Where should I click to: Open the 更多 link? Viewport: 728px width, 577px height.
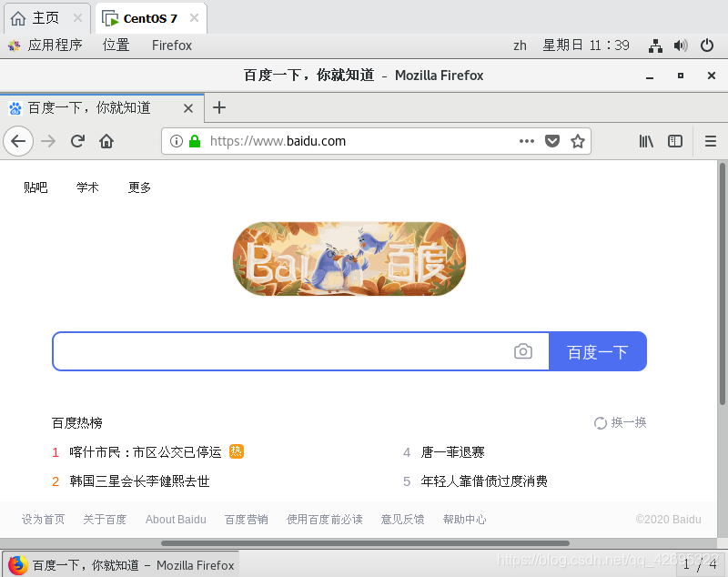pos(139,187)
